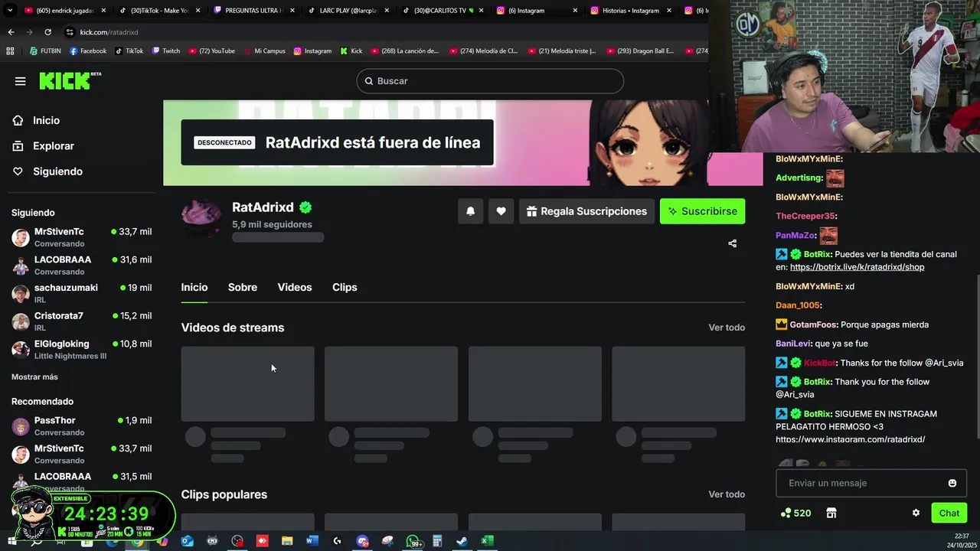Open the Facebook bookmark
Image resolution: width=980 pixels, height=551 pixels.
pyautogui.click(x=88, y=51)
